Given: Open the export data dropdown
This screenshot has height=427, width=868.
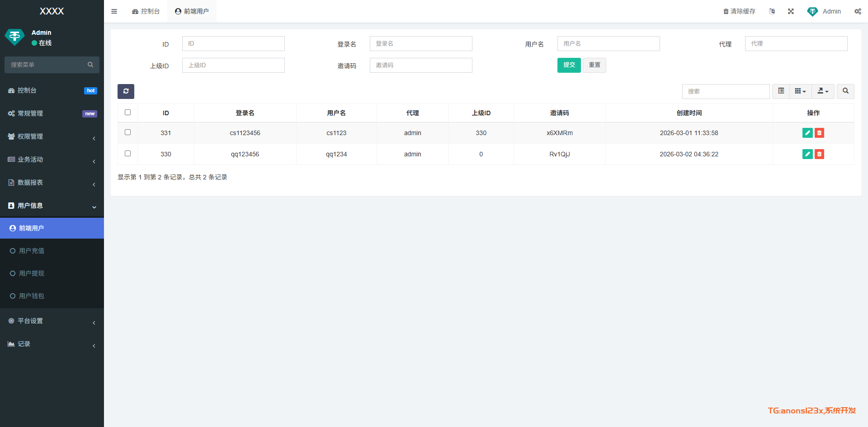Looking at the screenshot, I should click(823, 91).
